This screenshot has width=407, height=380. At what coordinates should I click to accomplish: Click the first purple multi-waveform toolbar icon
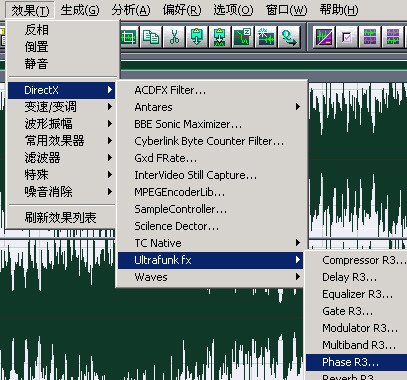tap(370, 37)
